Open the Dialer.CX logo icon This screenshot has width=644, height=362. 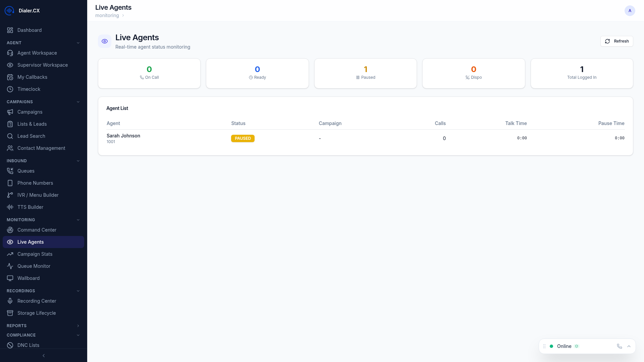coord(9,10)
